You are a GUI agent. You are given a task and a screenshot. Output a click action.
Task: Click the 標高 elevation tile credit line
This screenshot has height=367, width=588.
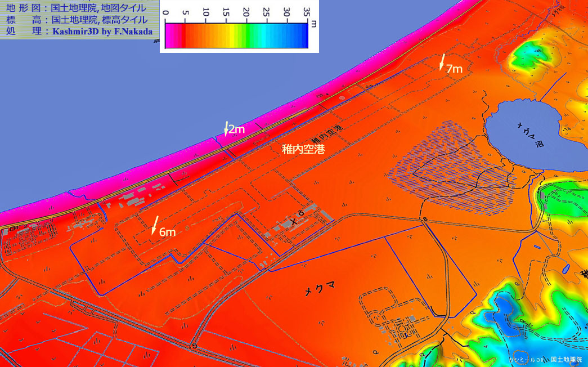76,20
